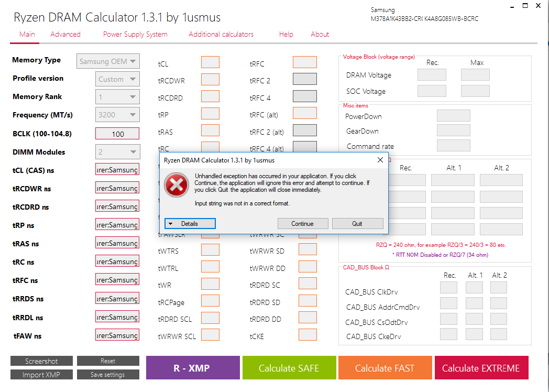Click the Save settings button
The image size is (549, 392).
coord(108,375)
